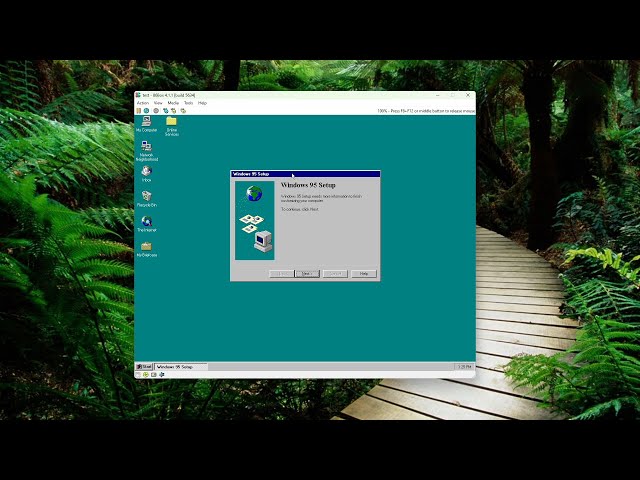The width and height of the screenshot is (640, 480).
Task: Select The Internet desktop icon
Action: (147, 224)
